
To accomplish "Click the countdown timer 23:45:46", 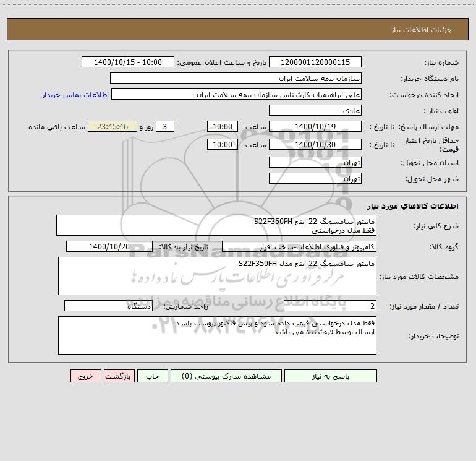I will 113,126.
